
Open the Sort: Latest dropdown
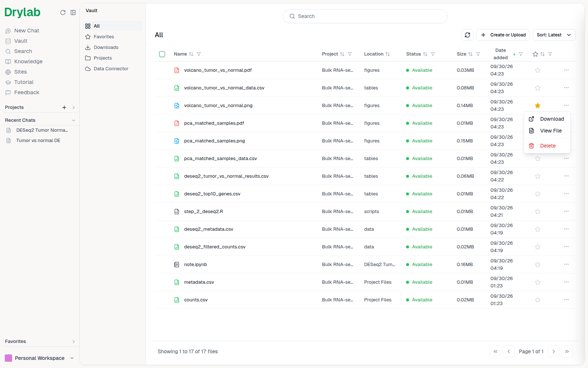pyautogui.click(x=554, y=35)
